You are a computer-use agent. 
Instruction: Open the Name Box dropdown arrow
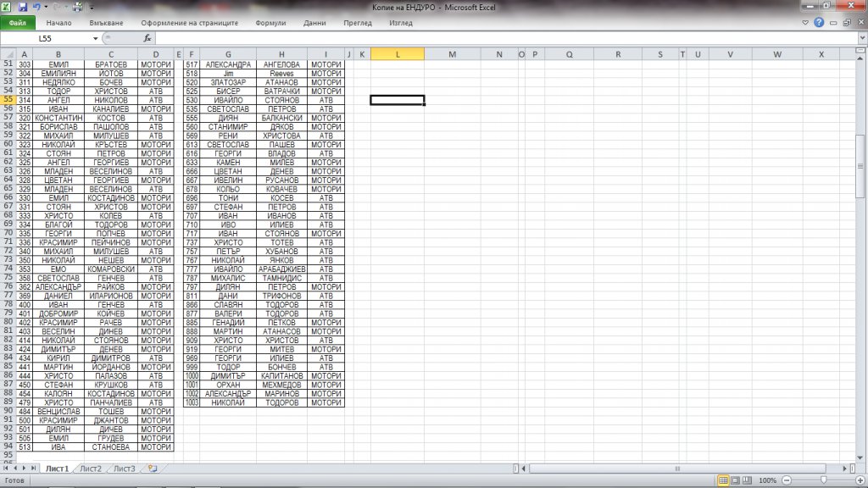point(95,38)
